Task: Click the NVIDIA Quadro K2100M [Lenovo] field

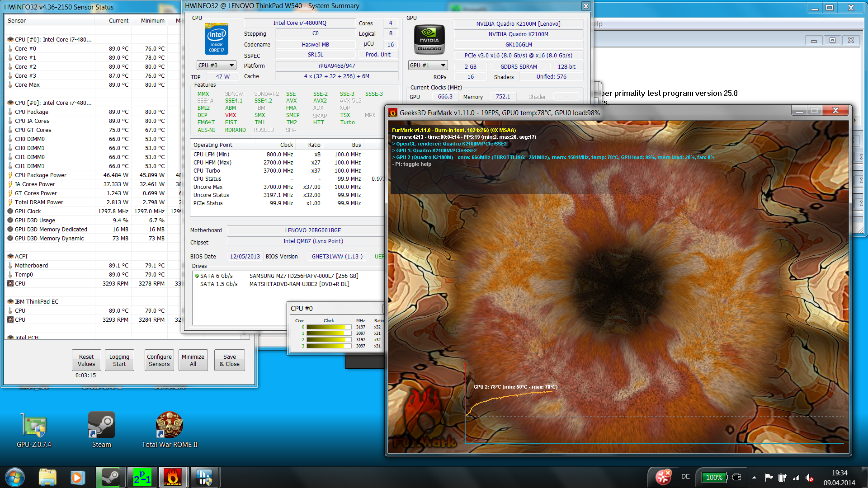Action: [518, 24]
